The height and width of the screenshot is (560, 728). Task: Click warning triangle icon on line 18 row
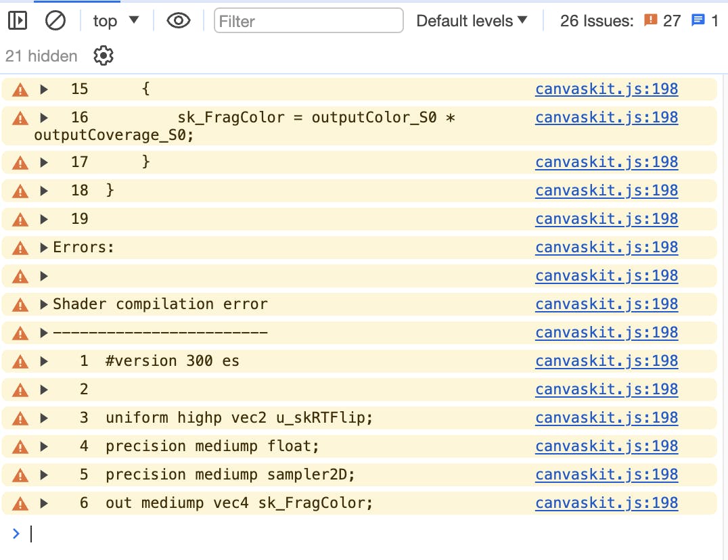click(20, 191)
